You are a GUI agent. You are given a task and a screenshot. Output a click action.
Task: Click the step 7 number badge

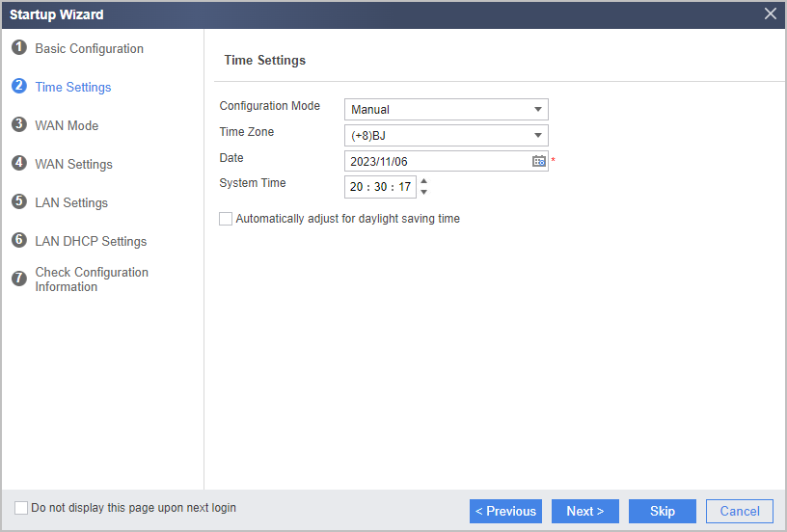pos(19,278)
